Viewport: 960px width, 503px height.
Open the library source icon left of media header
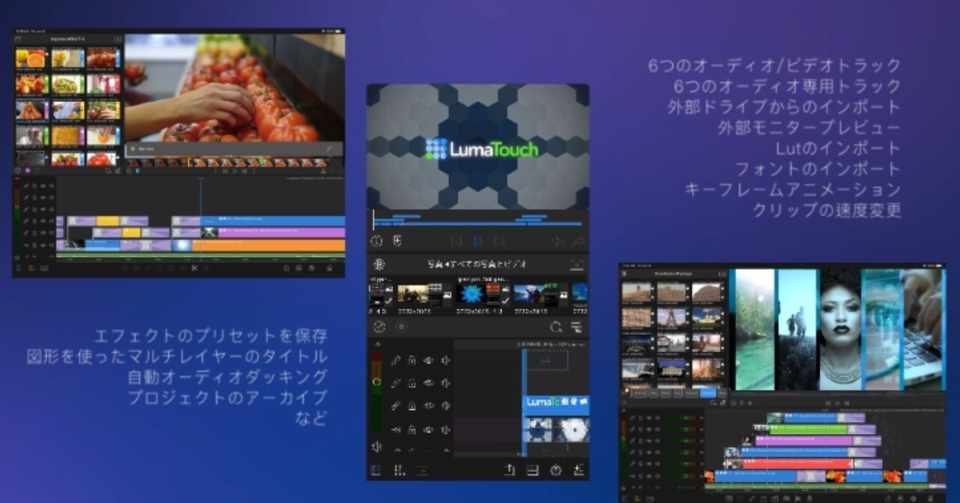pyautogui.click(x=378, y=264)
